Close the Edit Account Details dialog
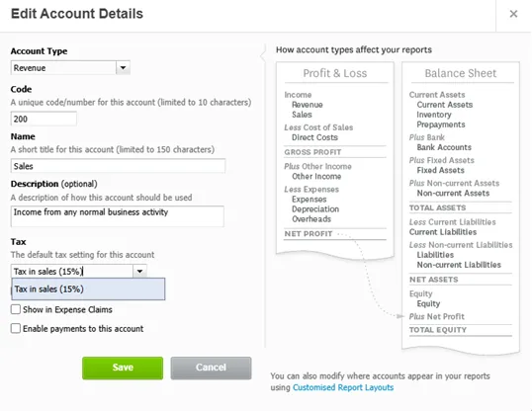532x411 pixels. [513, 14]
